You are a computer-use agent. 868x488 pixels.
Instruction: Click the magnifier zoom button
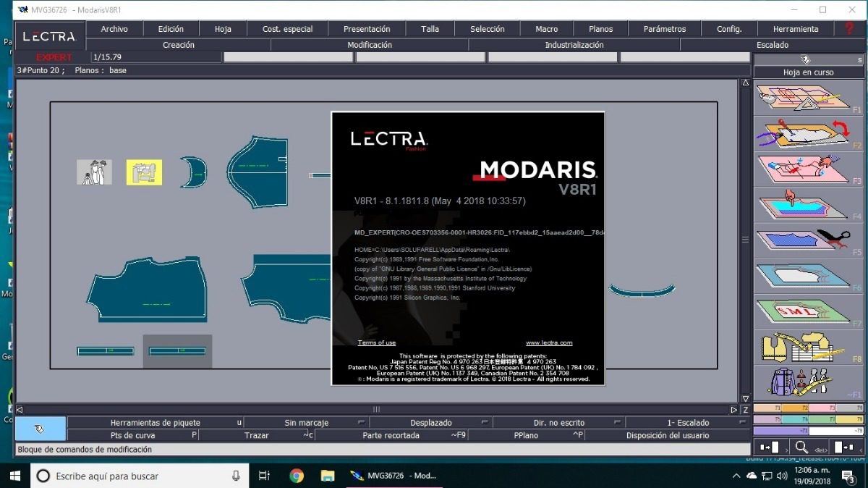[x=801, y=447]
